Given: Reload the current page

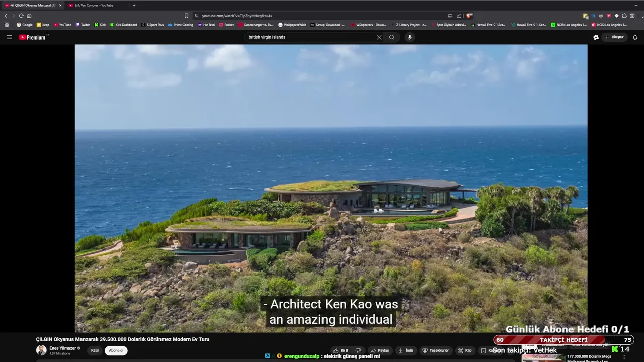Looking at the screenshot, I should pos(21,16).
